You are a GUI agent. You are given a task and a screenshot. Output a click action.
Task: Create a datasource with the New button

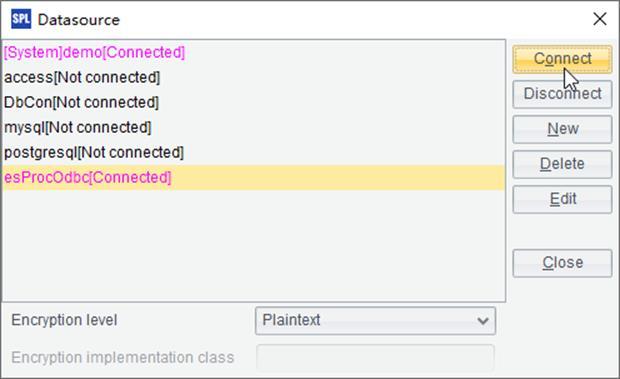[x=562, y=129]
